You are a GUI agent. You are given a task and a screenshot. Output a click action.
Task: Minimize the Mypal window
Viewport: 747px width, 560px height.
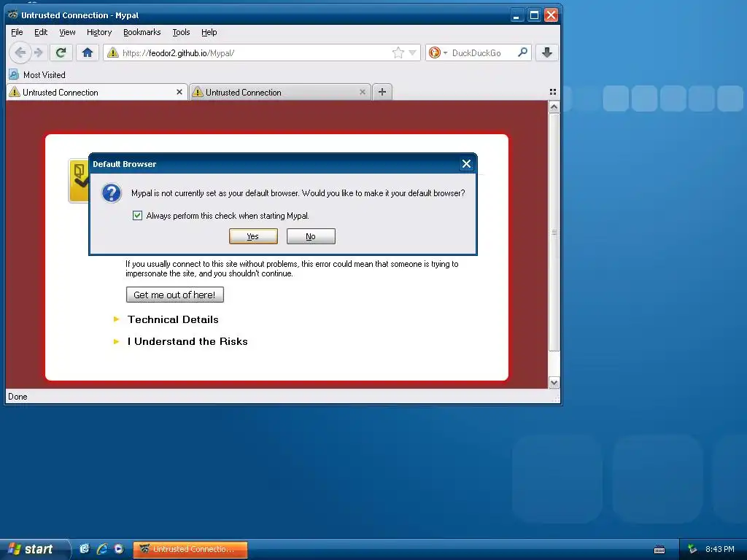tap(516, 15)
